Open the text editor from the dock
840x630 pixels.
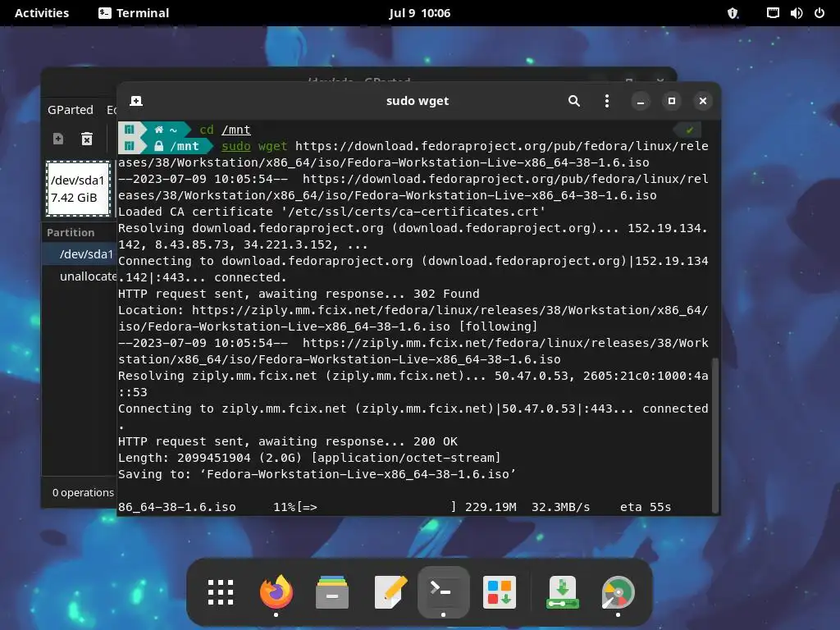[390, 592]
